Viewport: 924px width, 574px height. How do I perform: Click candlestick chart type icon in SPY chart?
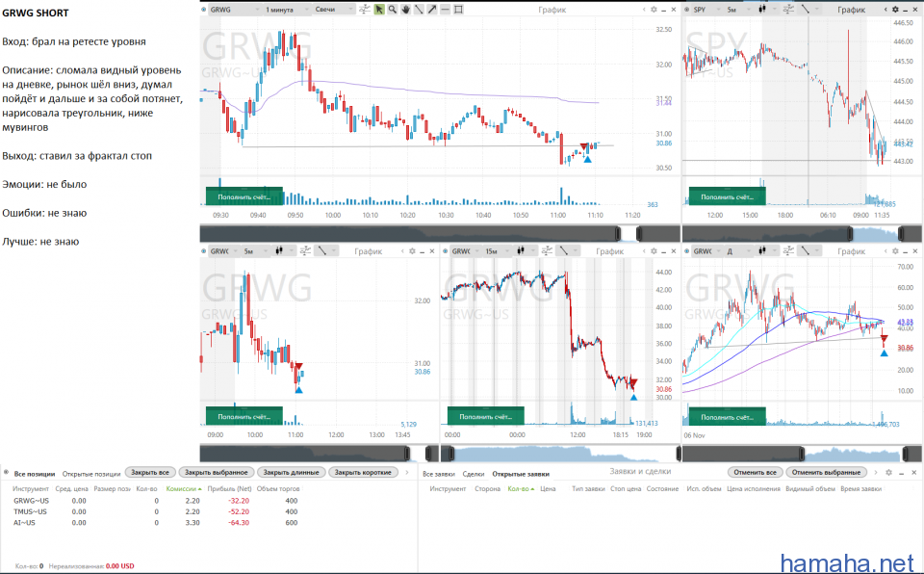click(762, 10)
